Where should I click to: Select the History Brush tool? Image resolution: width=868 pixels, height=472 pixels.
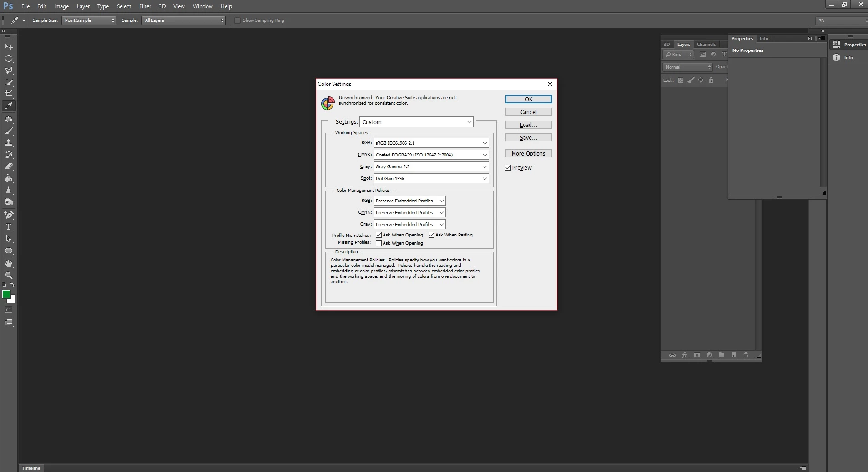tap(9, 155)
